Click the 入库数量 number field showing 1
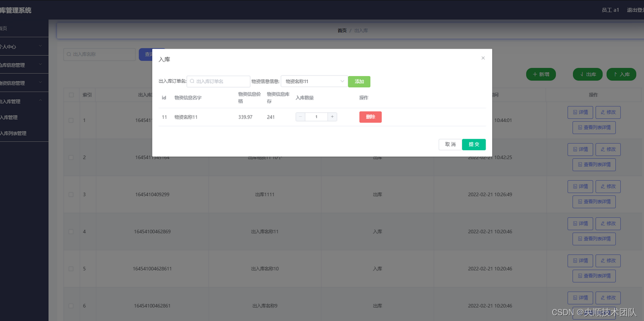Image resolution: width=644 pixels, height=321 pixels. click(316, 117)
